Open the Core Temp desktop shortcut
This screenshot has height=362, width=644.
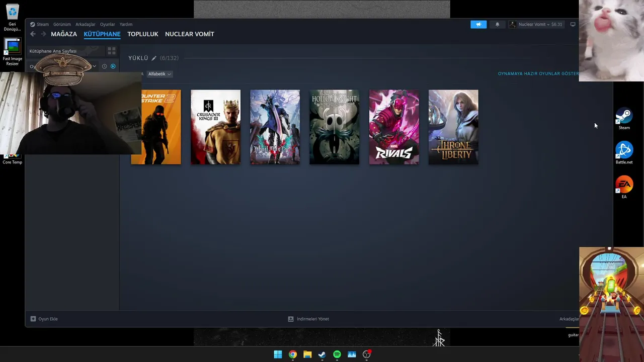tap(12, 159)
